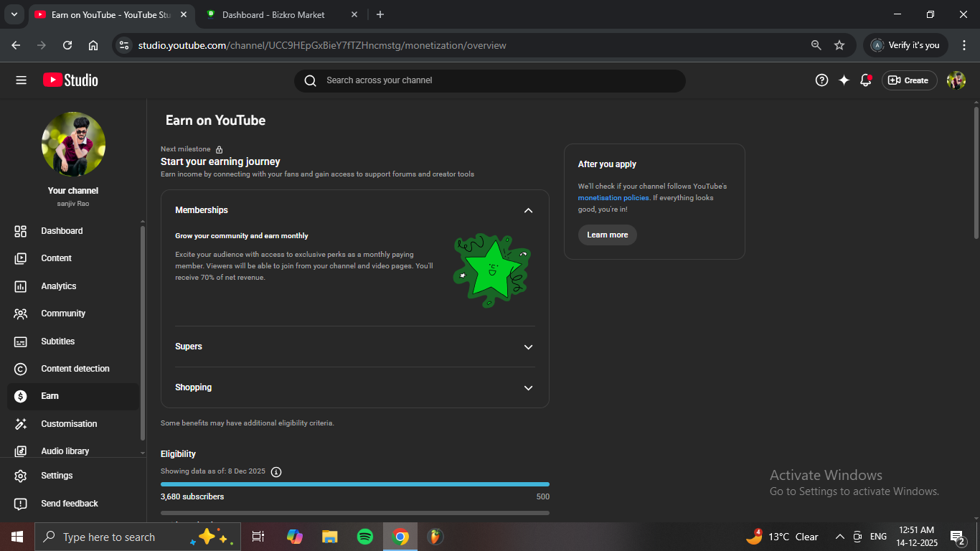
Task: Open the notifications bell
Action: click(866, 80)
